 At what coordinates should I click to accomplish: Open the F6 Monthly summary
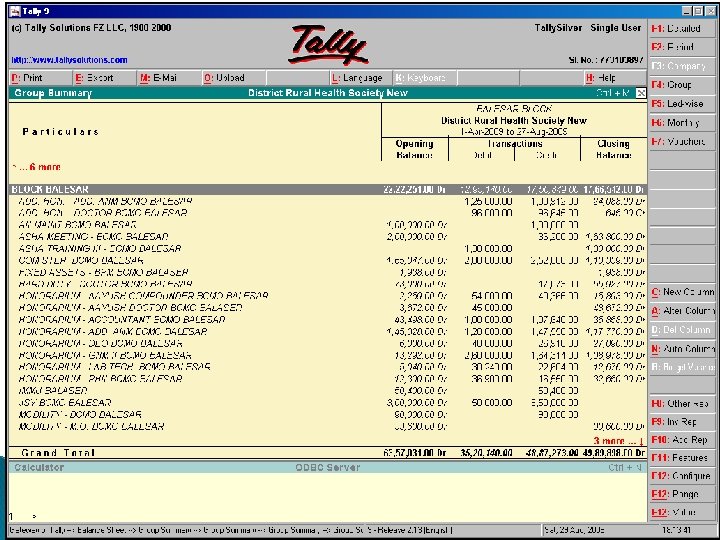(682, 123)
